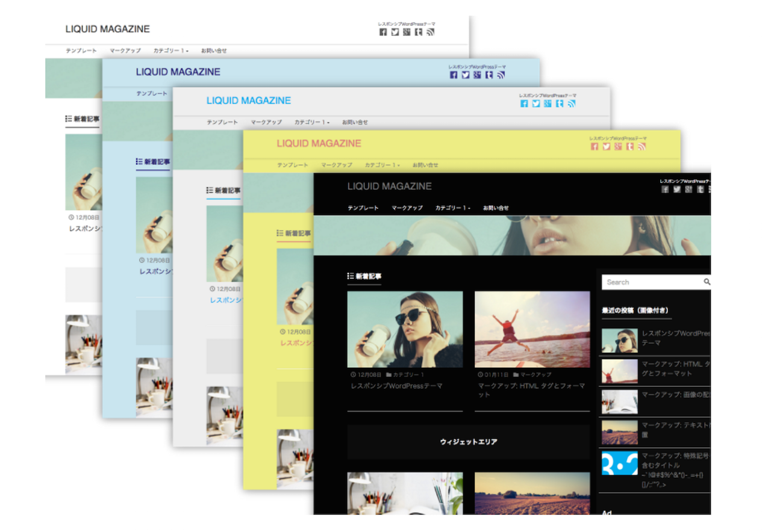Click Google+ icon in gray theme header
Screen dimensions: 771x532
click(548, 104)
